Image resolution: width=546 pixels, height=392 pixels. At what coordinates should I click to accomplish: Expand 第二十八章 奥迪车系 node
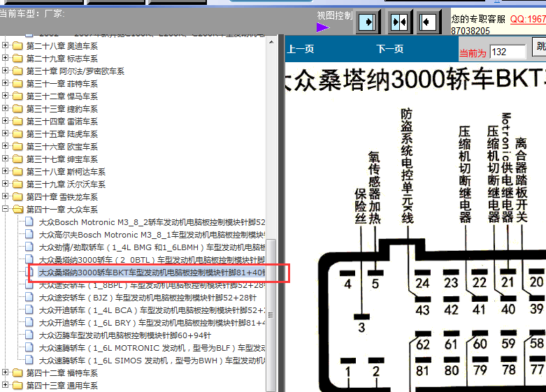(5, 45)
